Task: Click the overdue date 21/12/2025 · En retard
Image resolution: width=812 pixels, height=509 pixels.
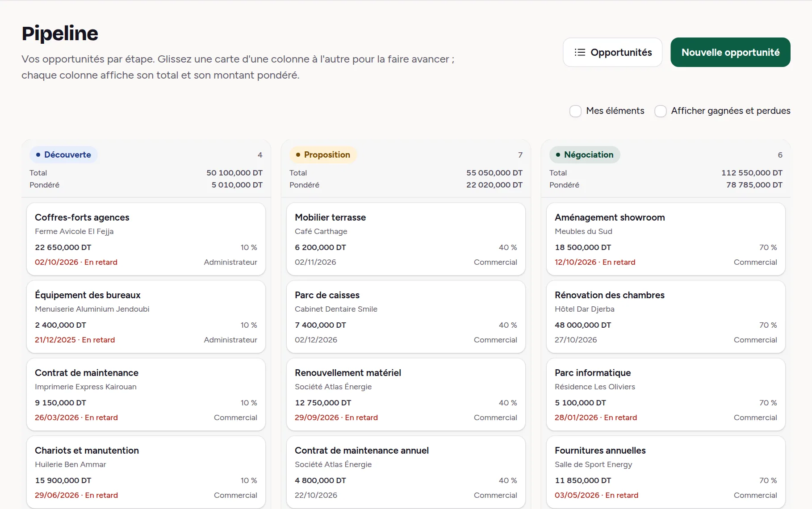Action: pyautogui.click(x=75, y=340)
